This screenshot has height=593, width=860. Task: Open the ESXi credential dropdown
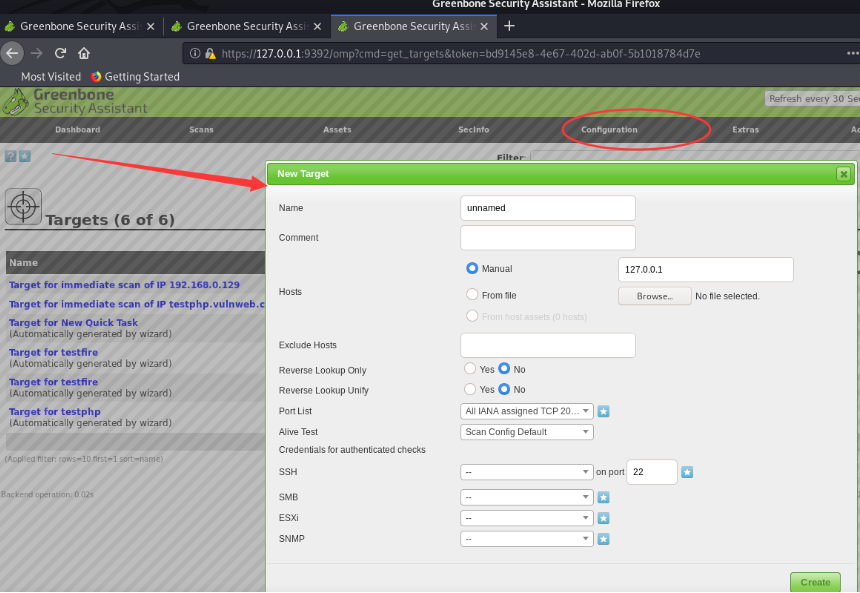(x=527, y=518)
